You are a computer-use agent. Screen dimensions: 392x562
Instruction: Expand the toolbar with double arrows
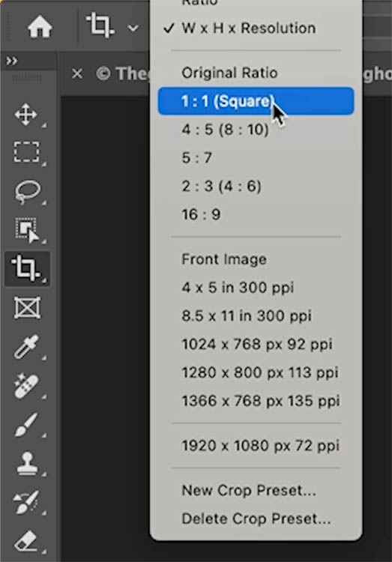[11, 61]
